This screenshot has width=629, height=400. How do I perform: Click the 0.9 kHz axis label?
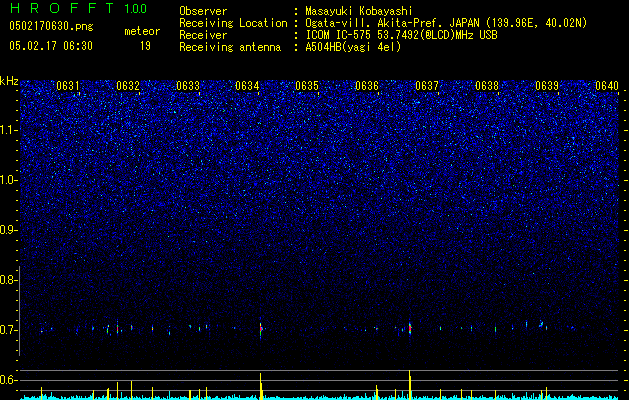pyautogui.click(x=7, y=230)
